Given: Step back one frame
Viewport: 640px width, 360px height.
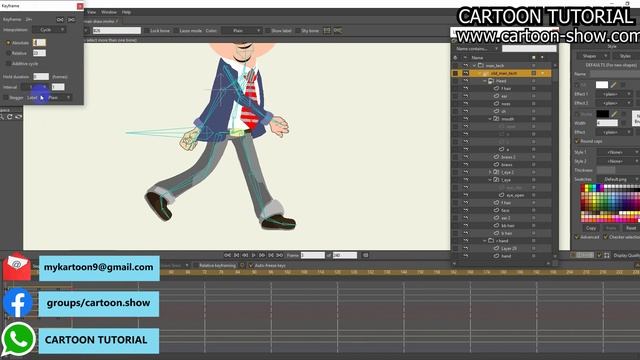Looking at the screenshot, I should (245, 255).
